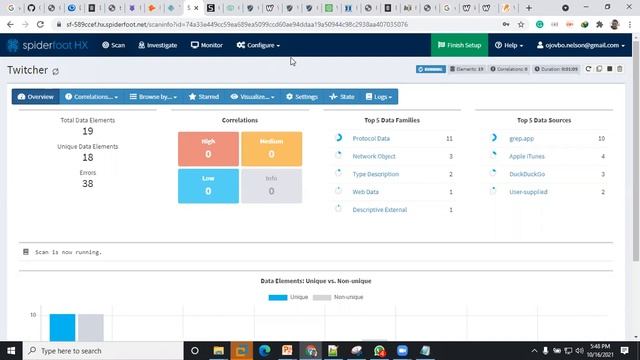
Task: Click the Medium correlations tile
Action: [x=271, y=149]
